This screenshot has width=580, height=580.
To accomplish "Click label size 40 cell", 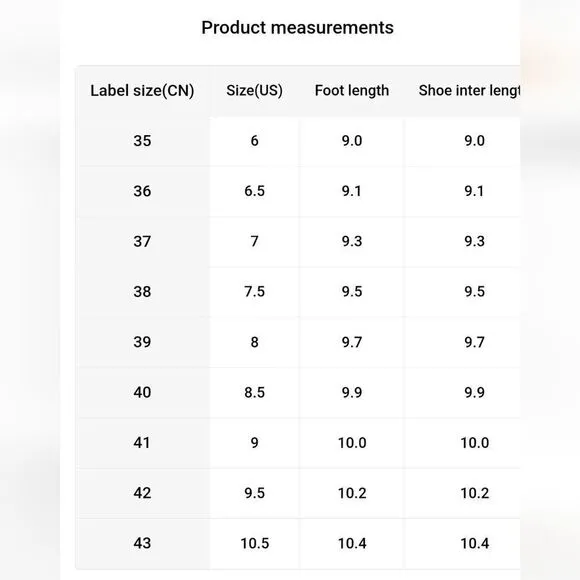I will point(142,392).
